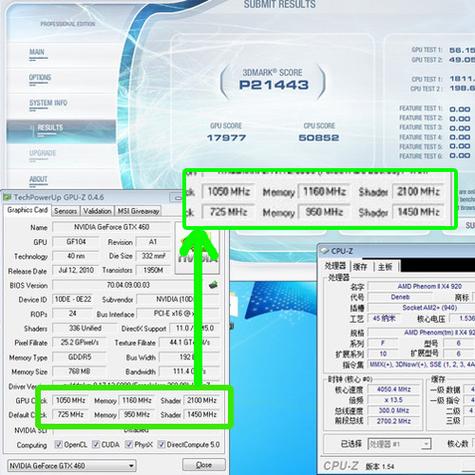This screenshot has width=475, height=475.
Task: Switch to the Sensors tab in GPU-Z
Action: click(65, 211)
